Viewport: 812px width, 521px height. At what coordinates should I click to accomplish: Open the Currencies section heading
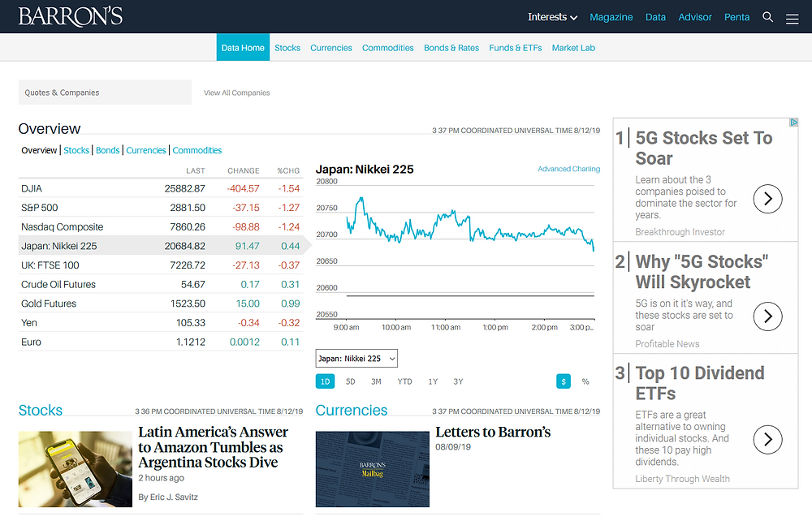coord(351,411)
